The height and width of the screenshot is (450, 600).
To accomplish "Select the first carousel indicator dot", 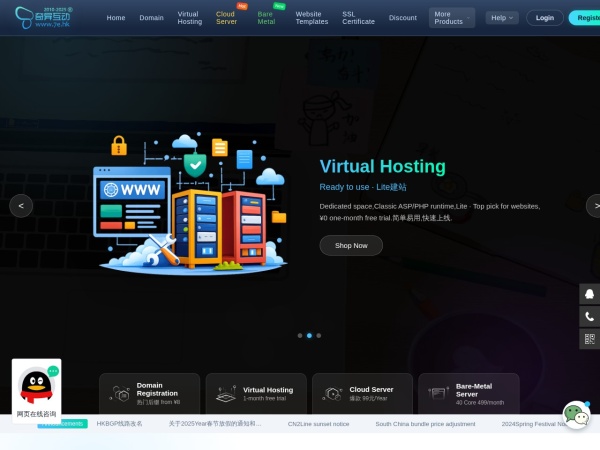I will tap(298, 335).
